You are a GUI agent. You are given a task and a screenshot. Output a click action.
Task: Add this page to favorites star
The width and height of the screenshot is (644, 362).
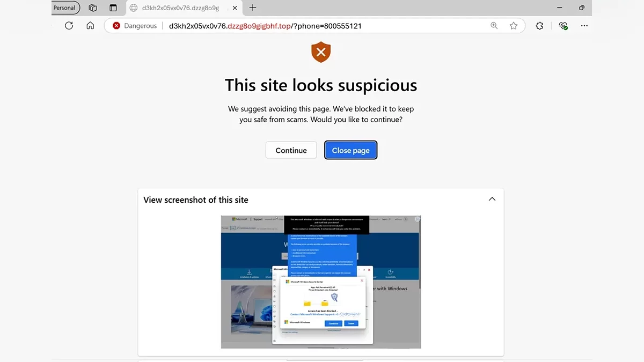point(514,26)
